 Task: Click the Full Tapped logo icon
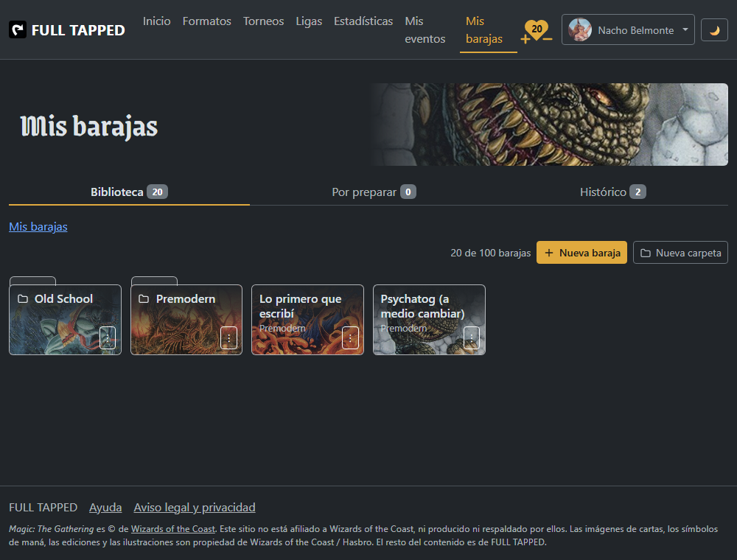18,29
